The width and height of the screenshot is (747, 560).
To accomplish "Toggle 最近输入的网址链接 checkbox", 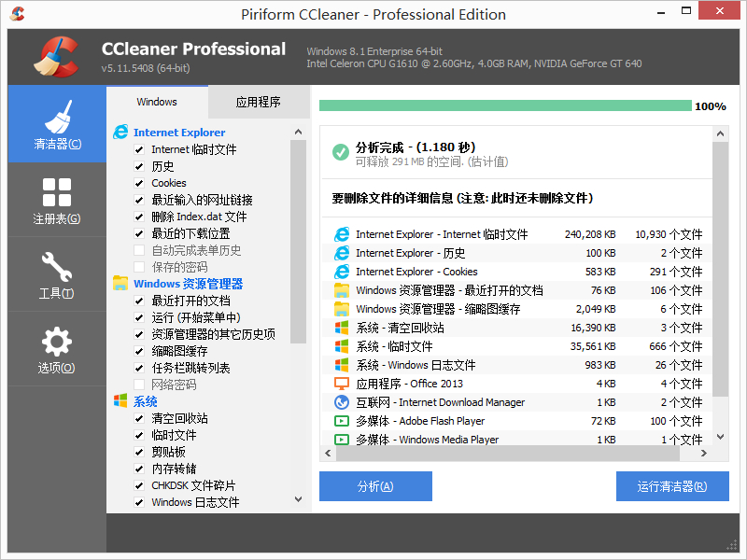I will [139, 200].
